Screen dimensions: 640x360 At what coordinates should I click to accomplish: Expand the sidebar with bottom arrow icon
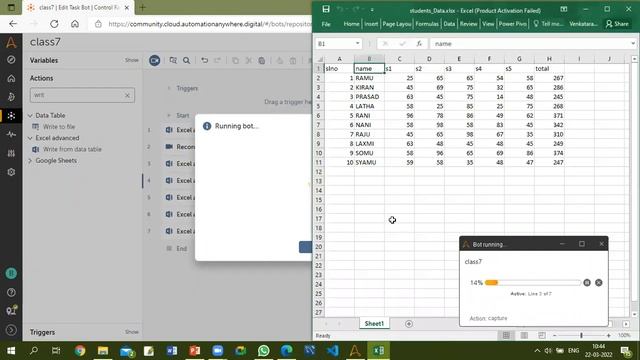click(x=11, y=330)
